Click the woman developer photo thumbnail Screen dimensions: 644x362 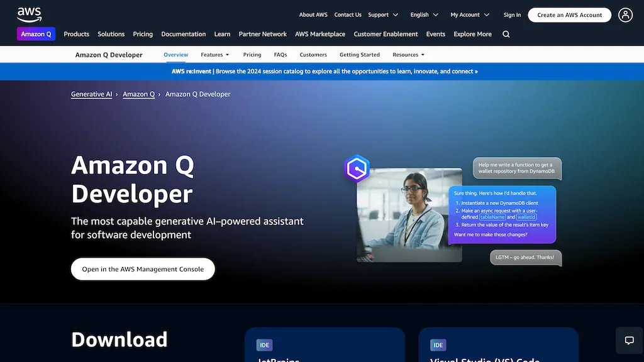tap(409, 215)
